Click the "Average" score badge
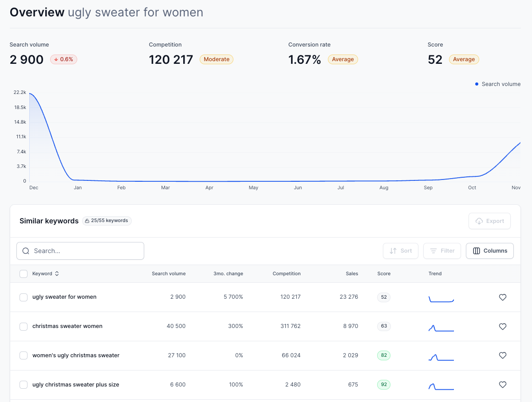This screenshot has height=402, width=532. click(464, 59)
